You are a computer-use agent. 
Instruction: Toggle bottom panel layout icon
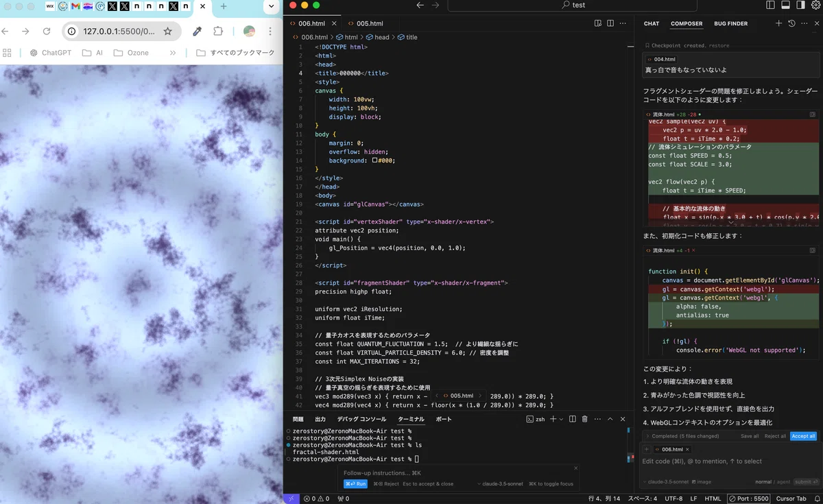pyautogui.click(x=785, y=5)
